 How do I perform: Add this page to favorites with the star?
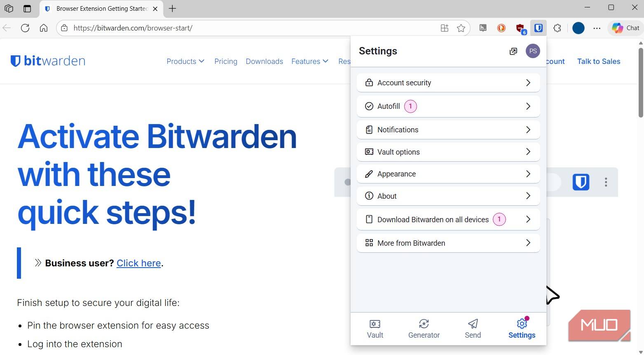pyautogui.click(x=461, y=28)
